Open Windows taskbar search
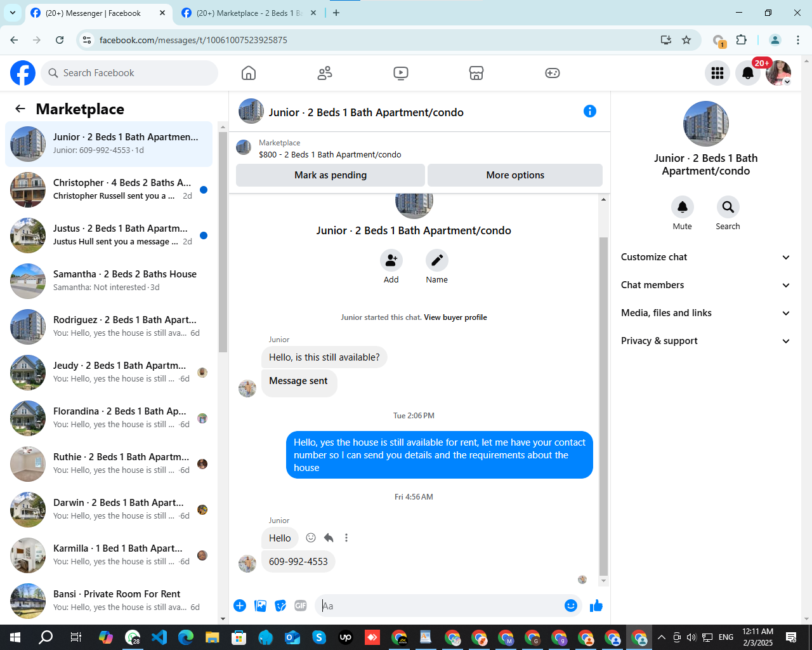Screen dimensions: 812x650 point(46,637)
